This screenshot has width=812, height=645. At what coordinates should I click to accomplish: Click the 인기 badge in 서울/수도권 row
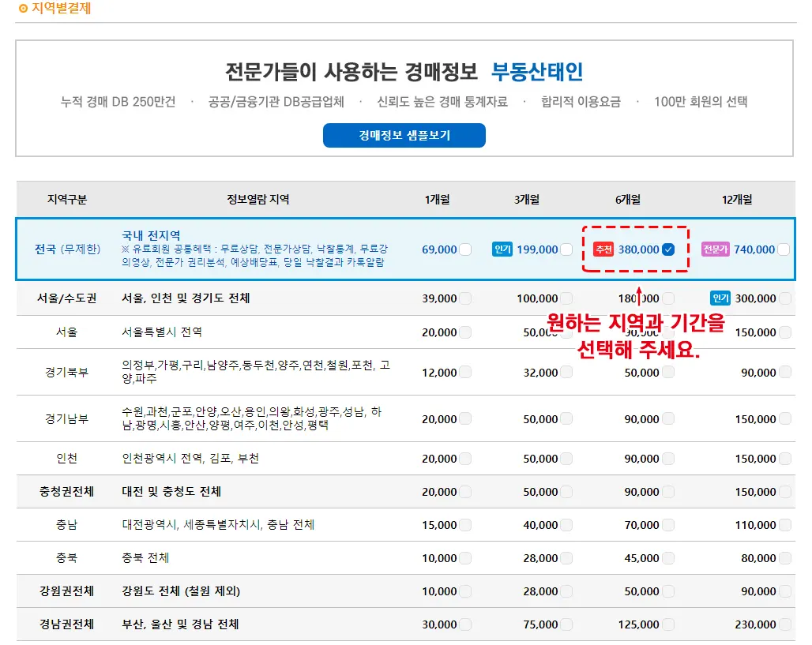coord(720,298)
